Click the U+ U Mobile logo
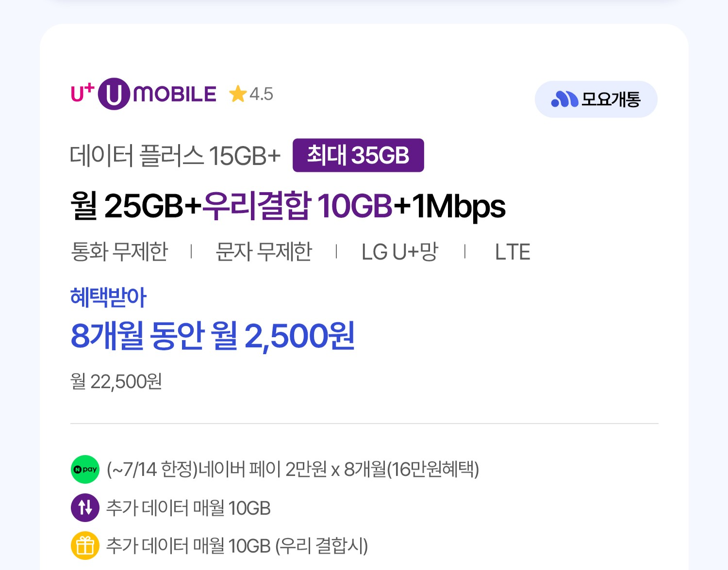 [144, 94]
